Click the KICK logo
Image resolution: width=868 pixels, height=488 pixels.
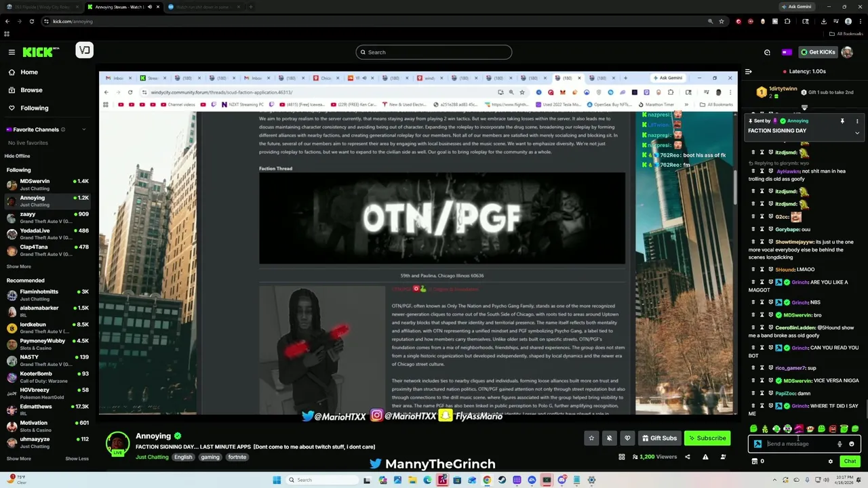pos(40,52)
